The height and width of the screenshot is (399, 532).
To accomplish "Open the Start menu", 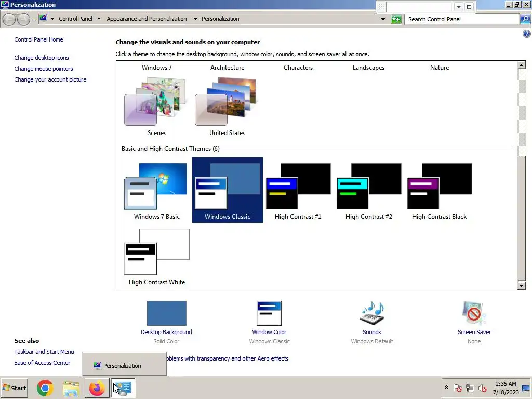I will 14,388.
